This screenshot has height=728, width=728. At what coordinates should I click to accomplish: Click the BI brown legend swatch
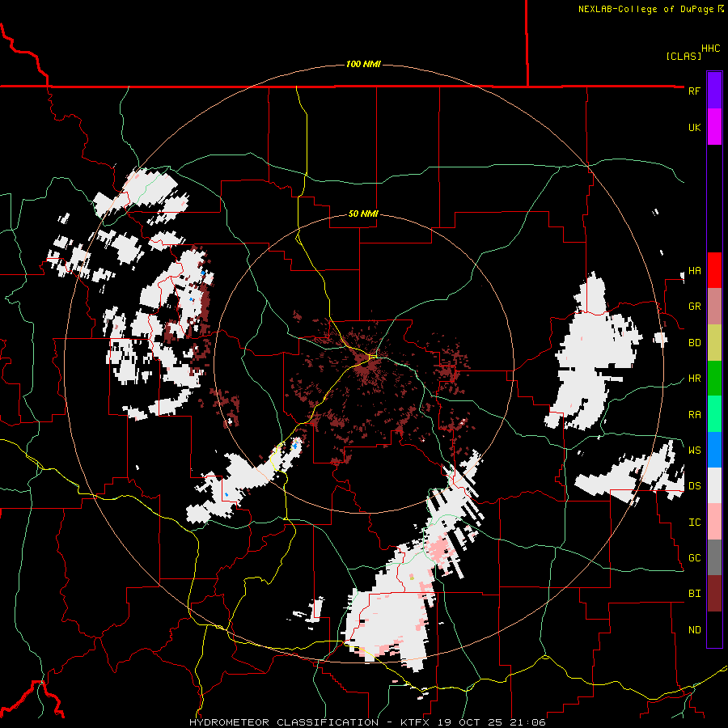pyautogui.click(x=714, y=594)
